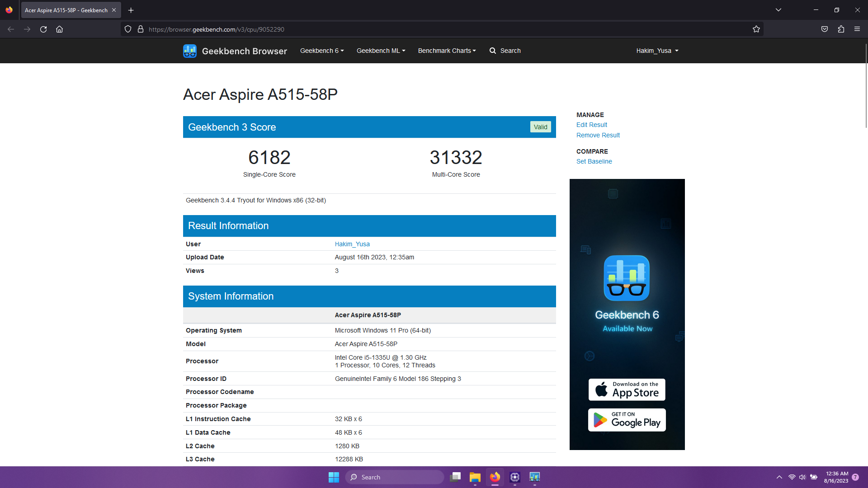Select 'Microsoft Windows 11 Pro (64-bit)' text
Image resolution: width=868 pixels, height=488 pixels.
(382, 330)
